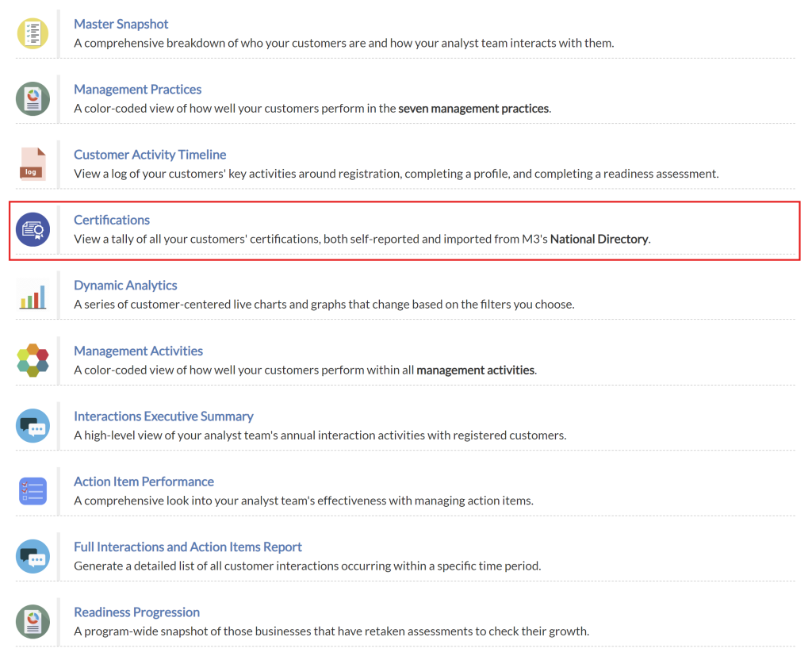Click the Management Practices pie chart icon
812x660 pixels.
point(33,99)
